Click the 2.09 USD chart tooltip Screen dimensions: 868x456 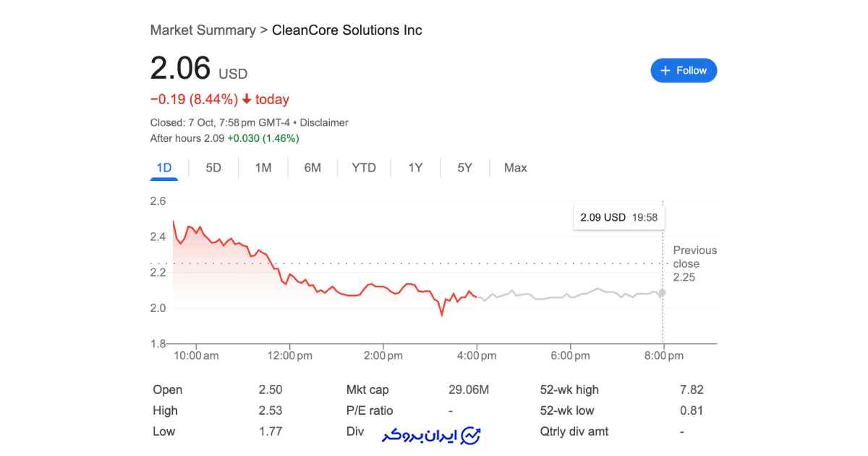(619, 217)
